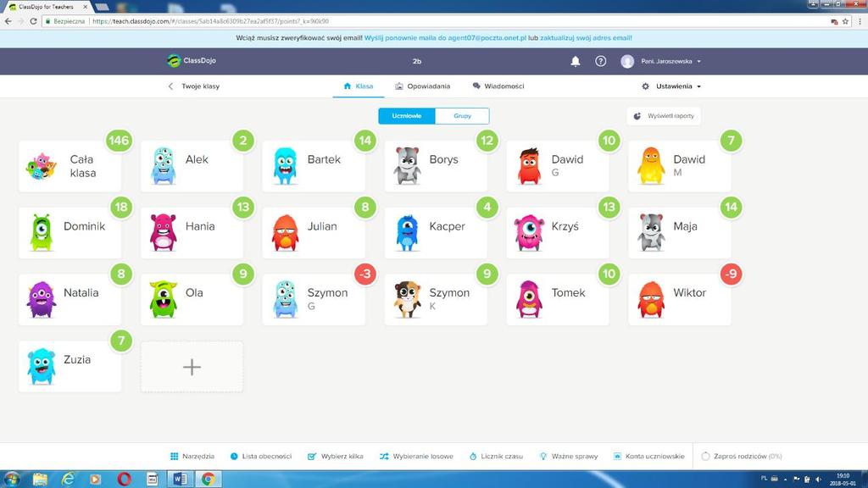Open the Narzędzia toolkit

coord(192,457)
